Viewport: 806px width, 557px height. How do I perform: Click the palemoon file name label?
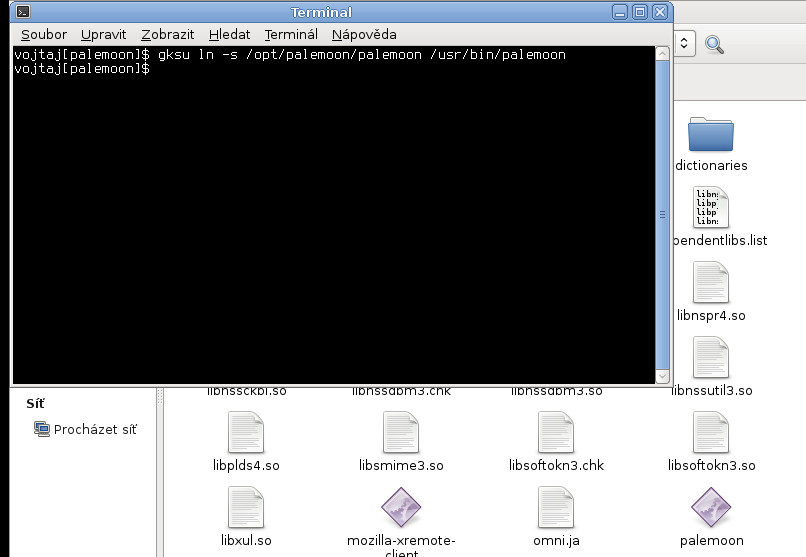(711, 541)
